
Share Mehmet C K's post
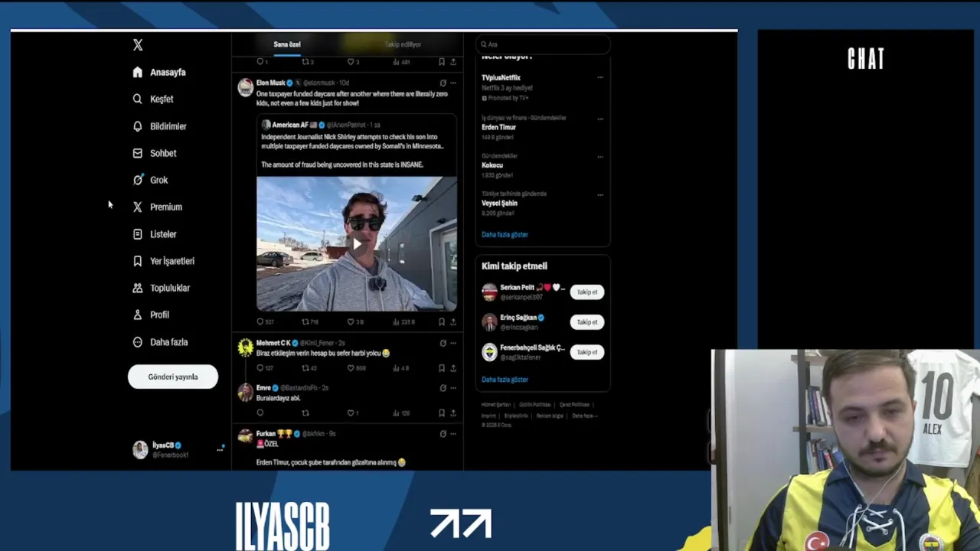(x=453, y=368)
